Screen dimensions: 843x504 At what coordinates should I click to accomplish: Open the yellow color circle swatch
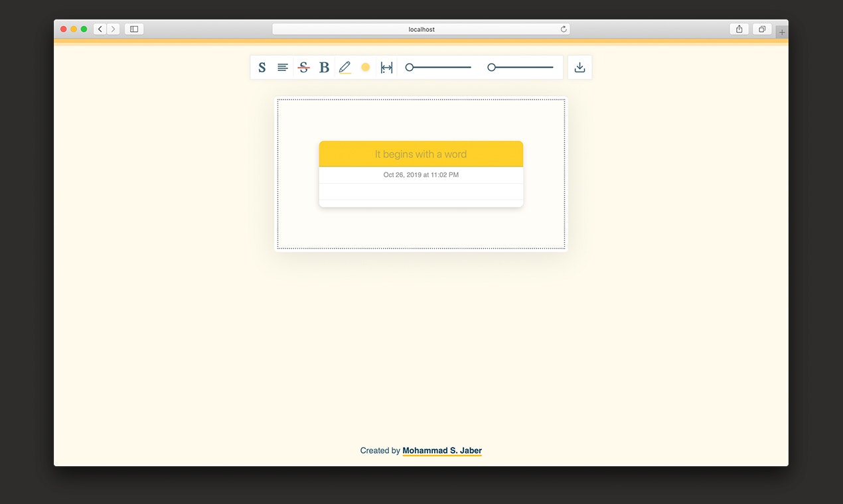point(366,67)
